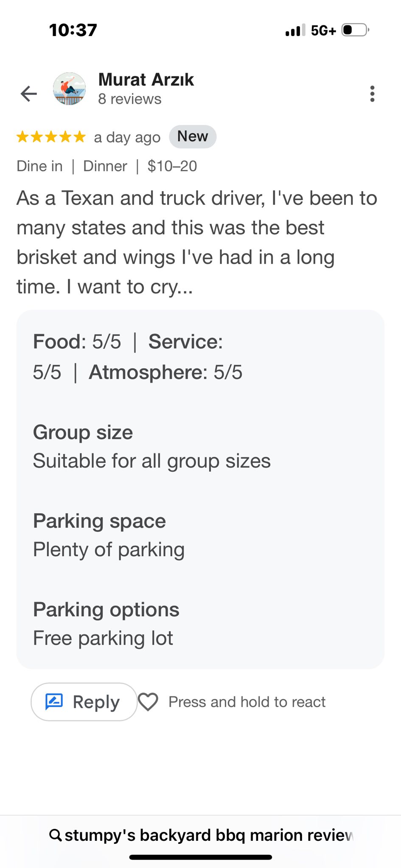
Task: Tap the Press and hold to react label
Action: 247,702
